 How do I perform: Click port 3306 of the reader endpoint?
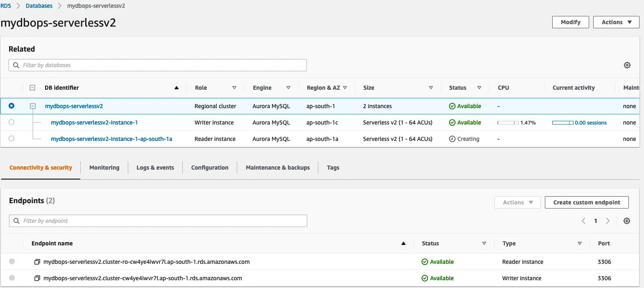604,262
